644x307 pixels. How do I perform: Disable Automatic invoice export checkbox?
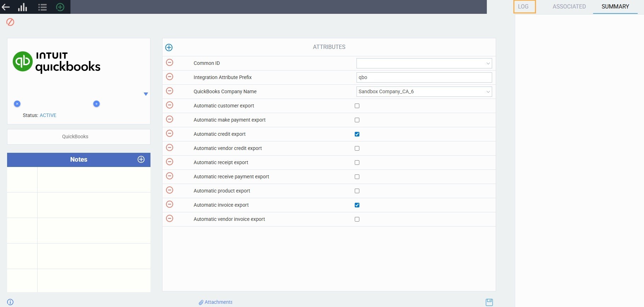(x=357, y=205)
